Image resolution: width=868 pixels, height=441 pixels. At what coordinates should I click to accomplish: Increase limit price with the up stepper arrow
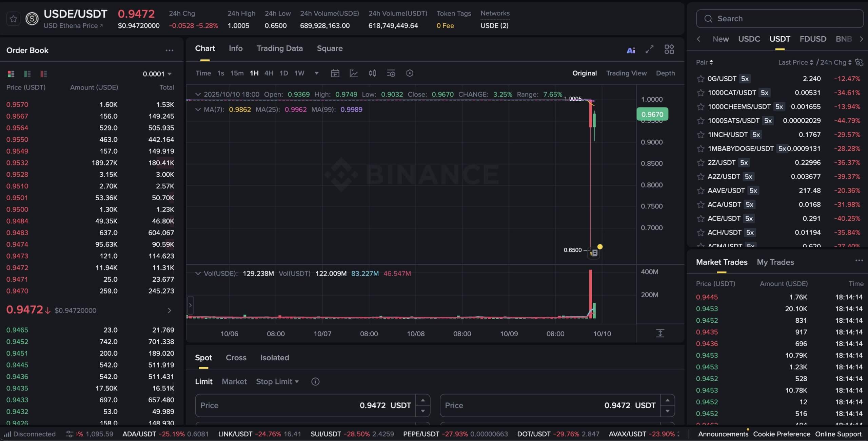tap(423, 400)
